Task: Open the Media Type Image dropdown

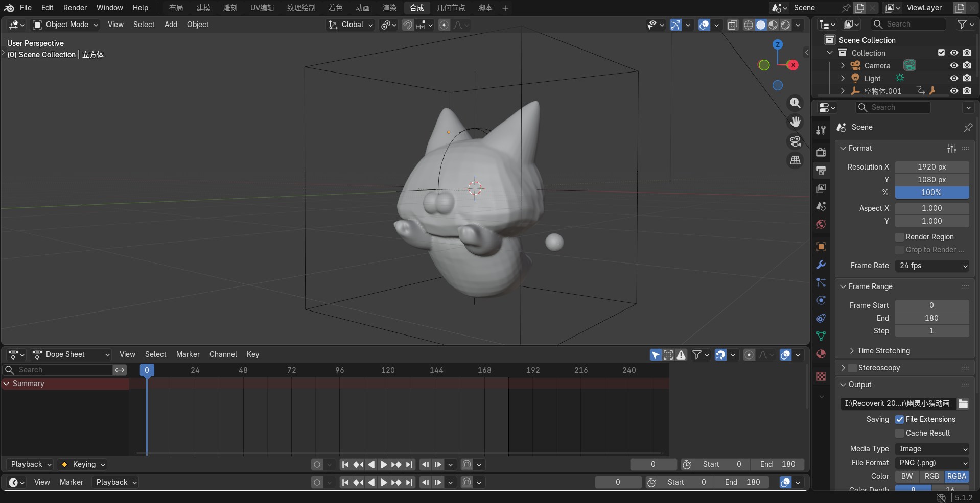Action: (x=932, y=449)
